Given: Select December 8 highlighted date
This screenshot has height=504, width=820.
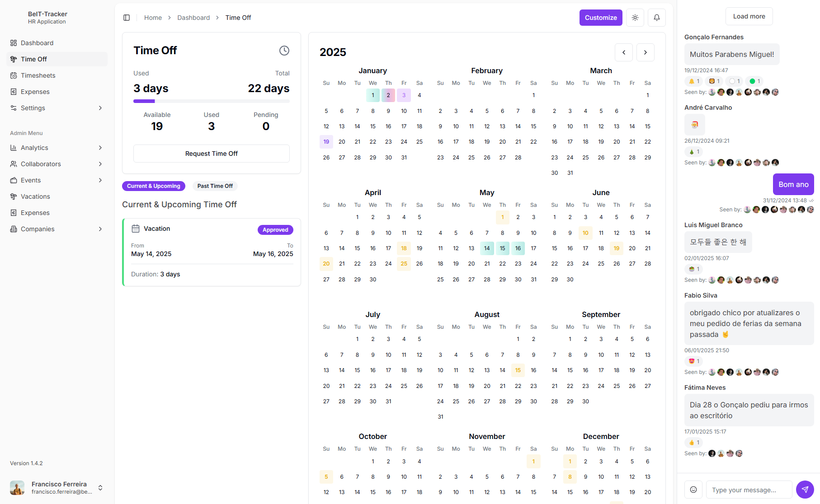Looking at the screenshot, I should (570, 477).
